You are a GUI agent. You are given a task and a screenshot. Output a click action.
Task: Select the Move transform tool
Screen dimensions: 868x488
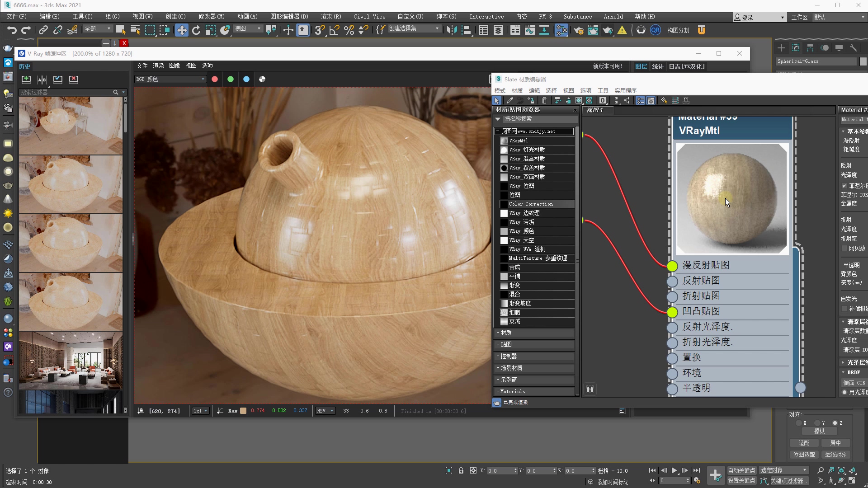(x=181, y=30)
